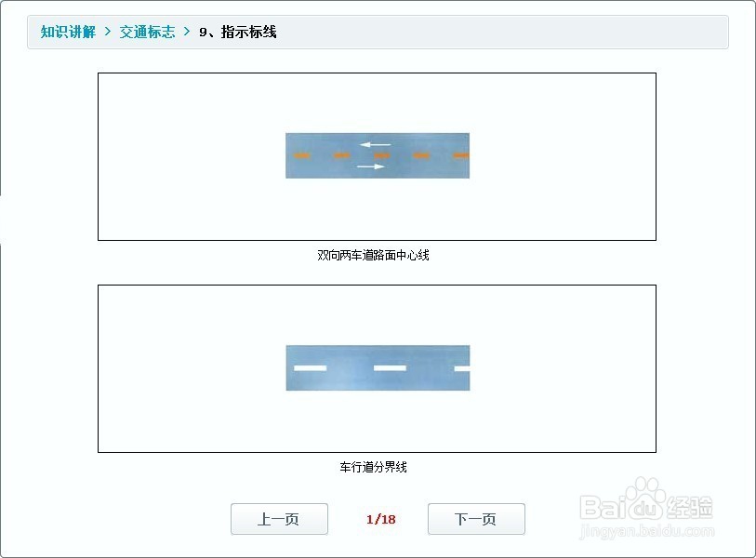Screen dimensions: 756x558
Task: Select the 双向两车道路面中心线 road image
Action: coord(378,156)
